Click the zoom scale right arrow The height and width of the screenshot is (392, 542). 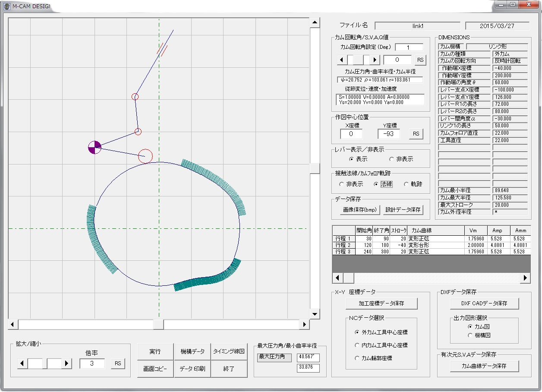click(x=66, y=364)
